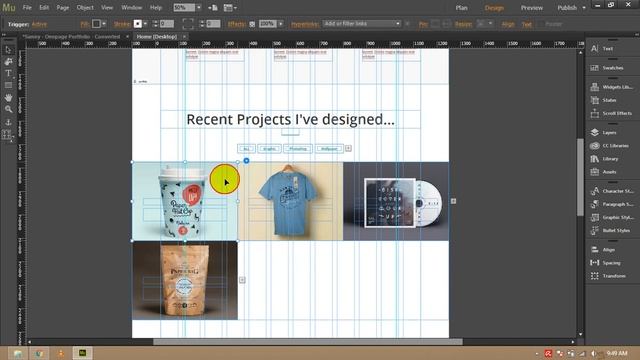
Task: Open the View menu
Action: pyautogui.click(x=107, y=7)
